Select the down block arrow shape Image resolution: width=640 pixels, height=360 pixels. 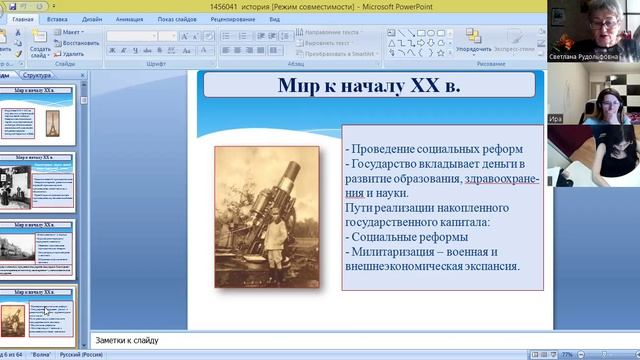431,43
